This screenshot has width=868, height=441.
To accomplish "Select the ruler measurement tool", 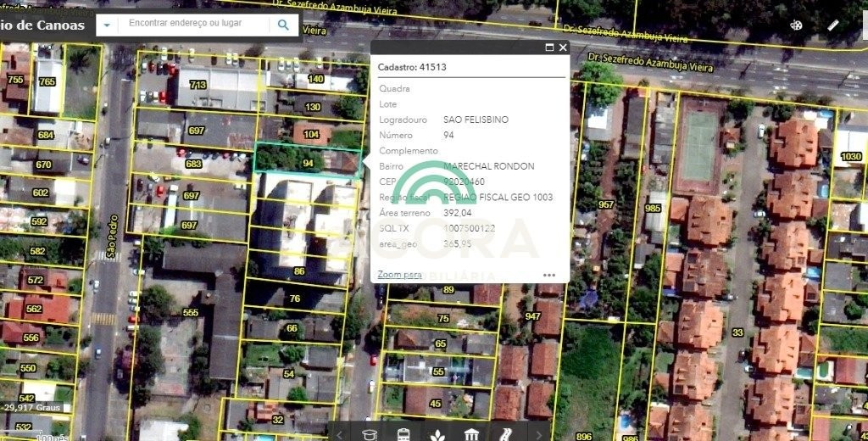I will 833,25.
